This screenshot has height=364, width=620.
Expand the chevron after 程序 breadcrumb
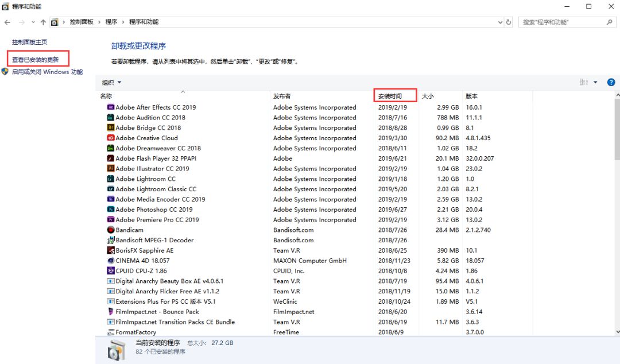(x=123, y=22)
